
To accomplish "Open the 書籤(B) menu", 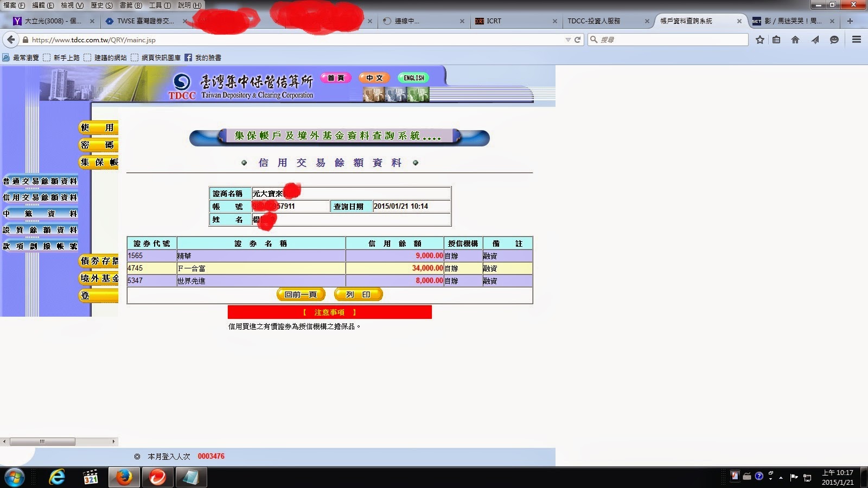I will pyautogui.click(x=130, y=5).
